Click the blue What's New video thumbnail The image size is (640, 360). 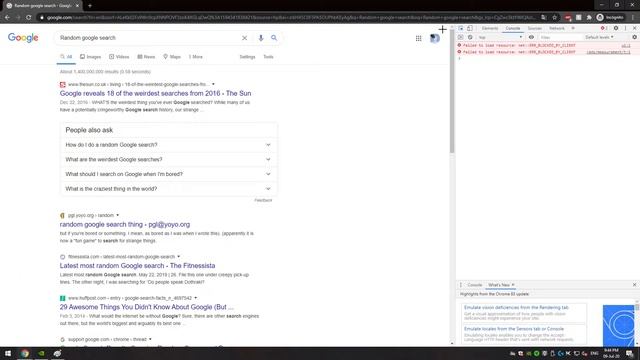point(618,326)
